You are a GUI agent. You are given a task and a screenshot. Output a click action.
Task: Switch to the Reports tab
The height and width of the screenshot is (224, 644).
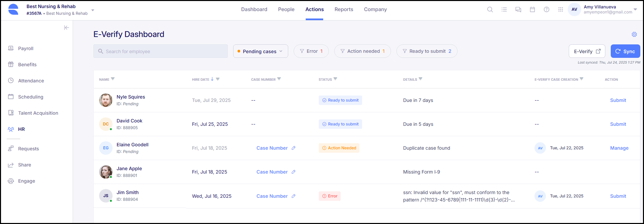[x=344, y=9]
